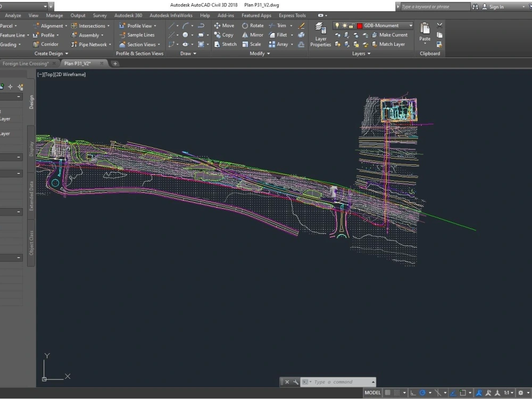The image size is (532, 399).
Task: Open the Express Tools menu
Action: click(x=292, y=15)
